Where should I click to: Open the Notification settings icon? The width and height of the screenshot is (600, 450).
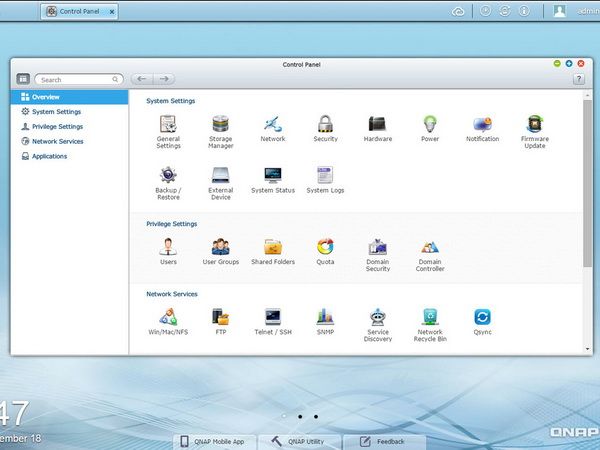click(x=482, y=128)
